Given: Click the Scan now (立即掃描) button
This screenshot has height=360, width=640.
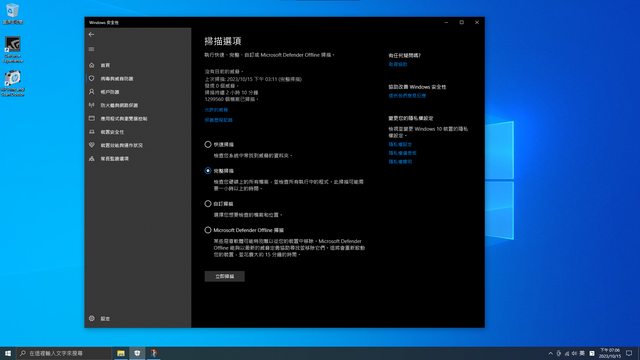Looking at the screenshot, I should click(x=224, y=276).
